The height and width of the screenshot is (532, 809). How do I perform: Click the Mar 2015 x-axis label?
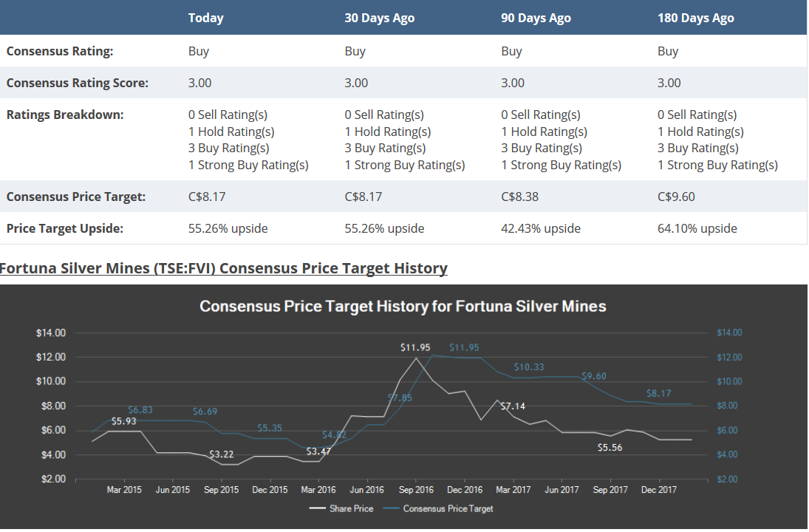(x=124, y=489)
